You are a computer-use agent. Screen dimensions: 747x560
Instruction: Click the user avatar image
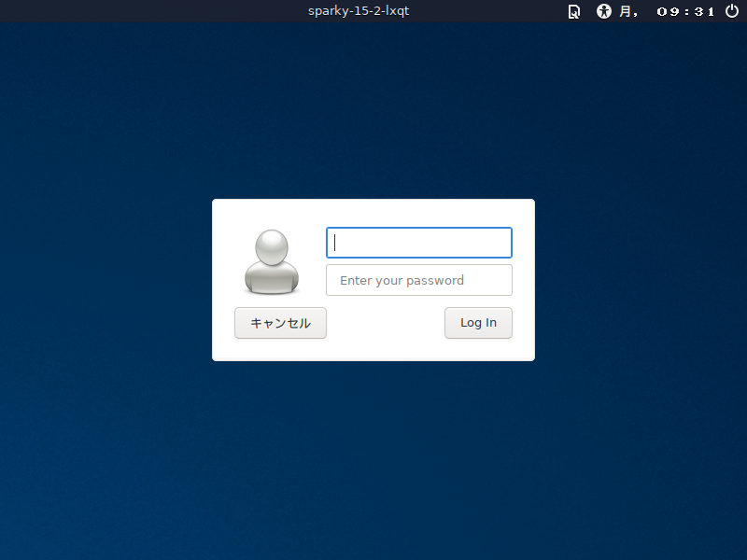[272, 261]
